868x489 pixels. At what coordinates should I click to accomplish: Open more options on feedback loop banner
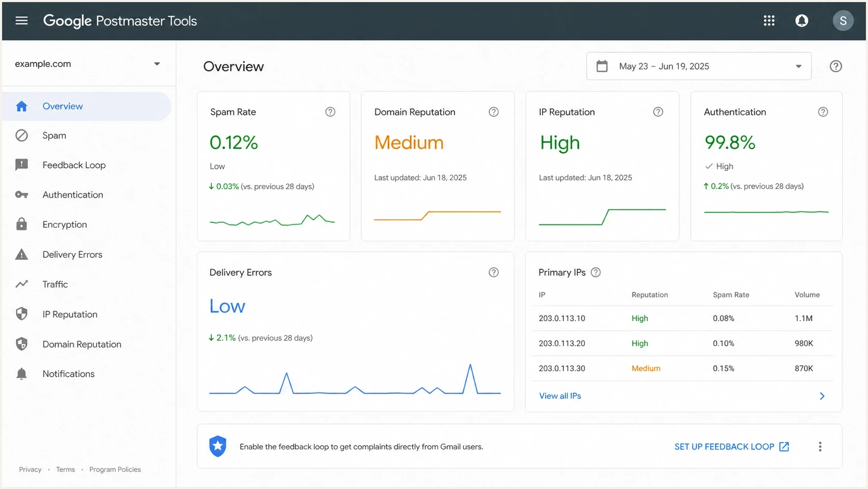820,447
